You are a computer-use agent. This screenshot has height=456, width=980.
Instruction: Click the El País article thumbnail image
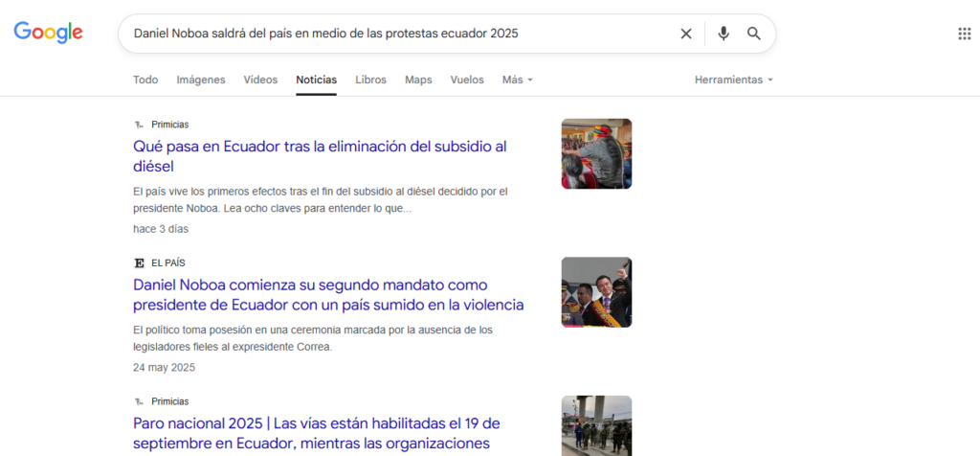[596, 292]
